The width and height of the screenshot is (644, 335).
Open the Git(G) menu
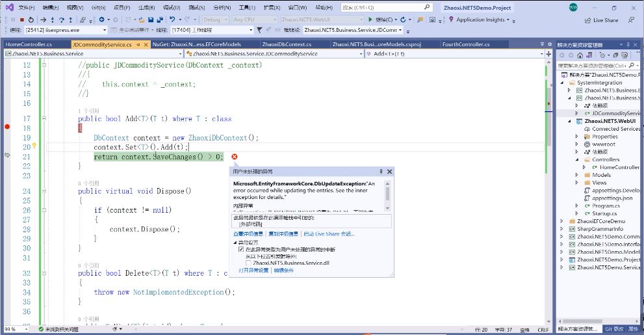point(98,7)
